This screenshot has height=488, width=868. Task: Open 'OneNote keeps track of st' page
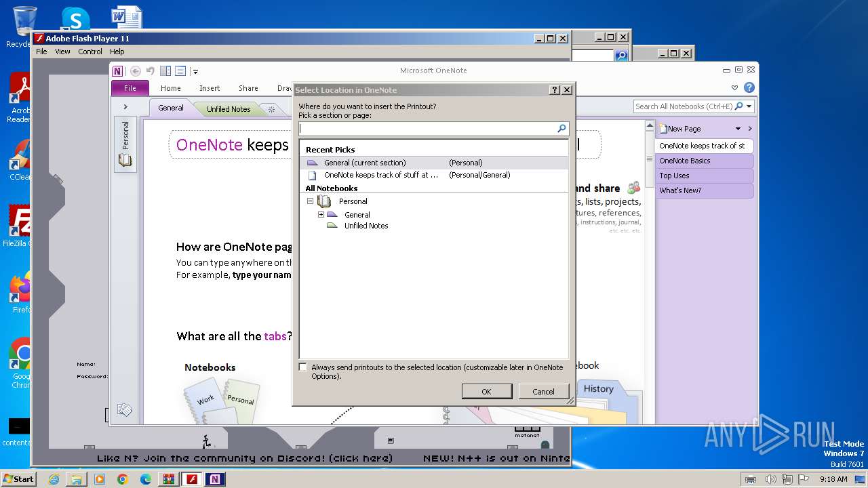click(704, 146)
